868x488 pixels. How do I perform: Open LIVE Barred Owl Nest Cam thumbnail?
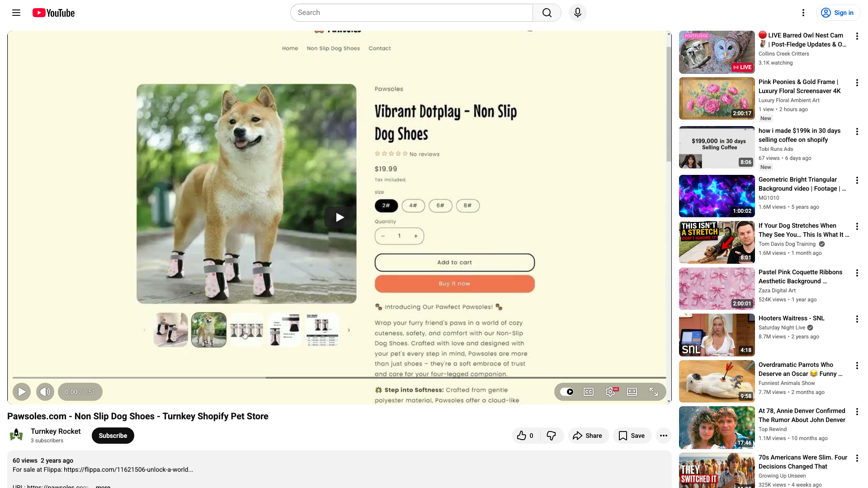tap(717, 52)
